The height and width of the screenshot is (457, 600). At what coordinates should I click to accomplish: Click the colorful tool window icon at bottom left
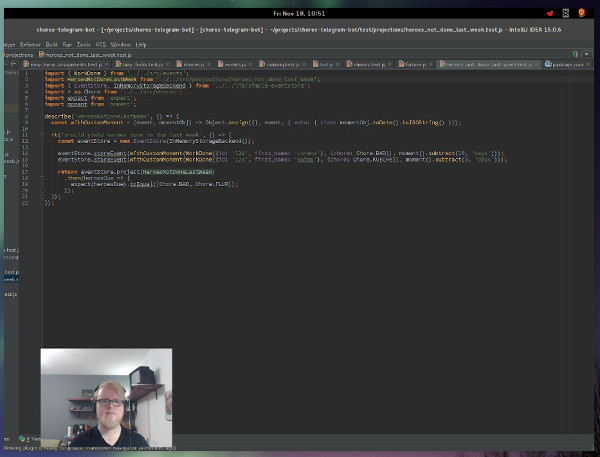[x=22, y=439]
